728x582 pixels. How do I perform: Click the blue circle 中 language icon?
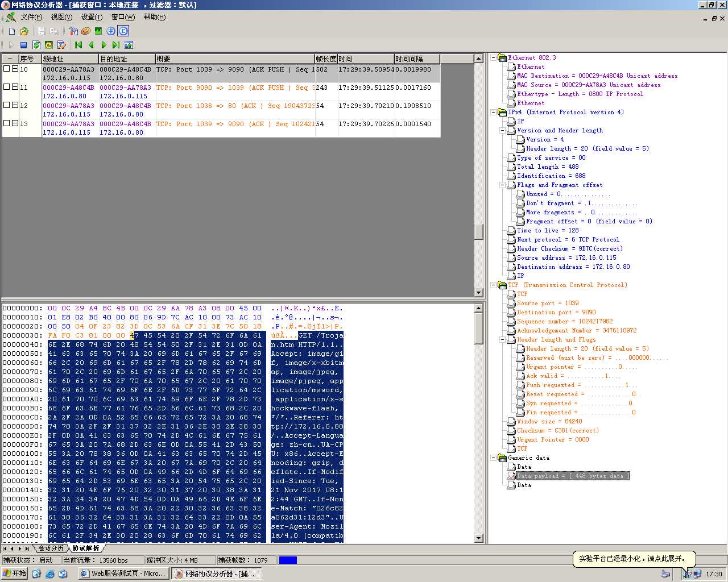pyautogui.click(x=111, y=31)
